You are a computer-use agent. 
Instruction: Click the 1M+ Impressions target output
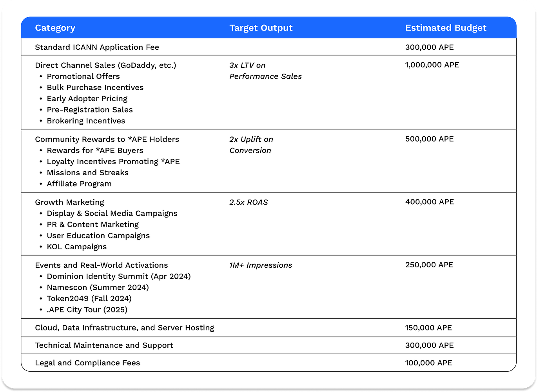[261, 265]
